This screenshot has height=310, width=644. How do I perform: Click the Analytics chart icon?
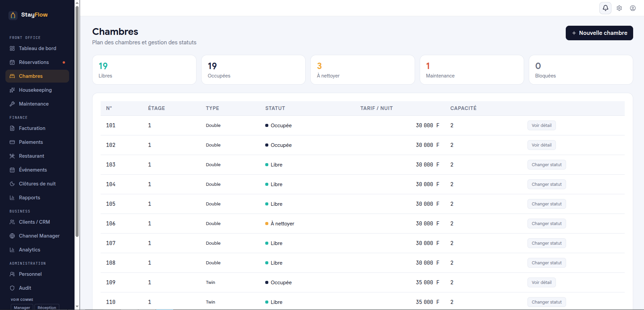pyautogui.click(x=12, y=250)
